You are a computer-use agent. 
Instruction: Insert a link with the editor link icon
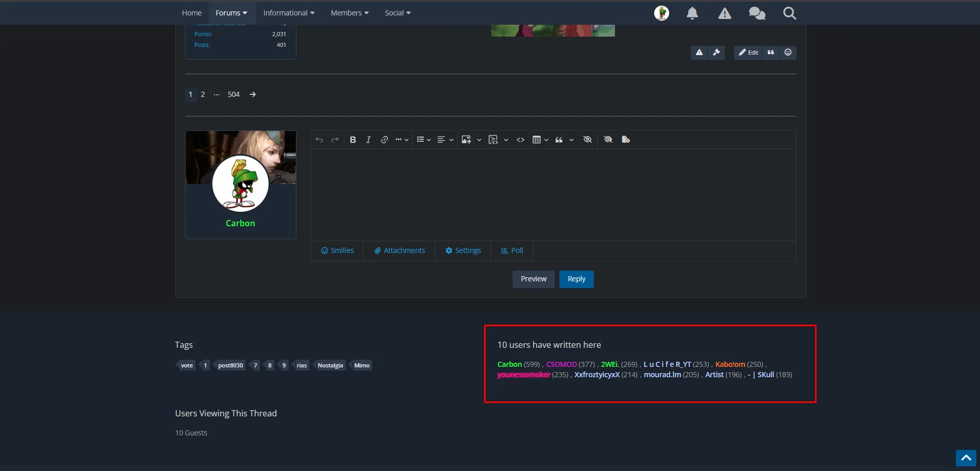384,140
